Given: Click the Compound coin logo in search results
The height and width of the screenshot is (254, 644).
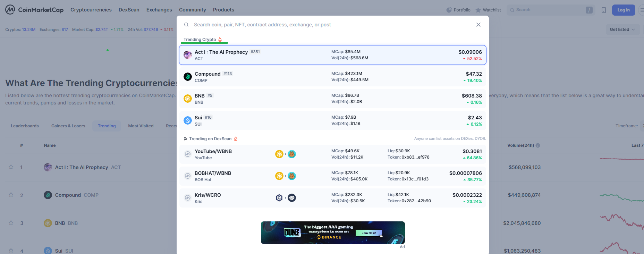Looking at the screenshot, I should [188, 77].
